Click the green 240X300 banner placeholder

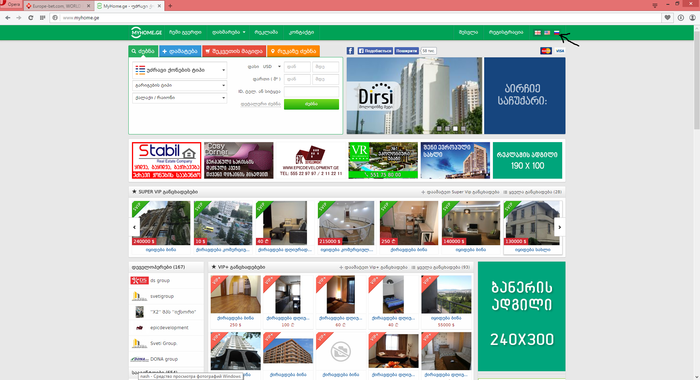coord(521,316)
